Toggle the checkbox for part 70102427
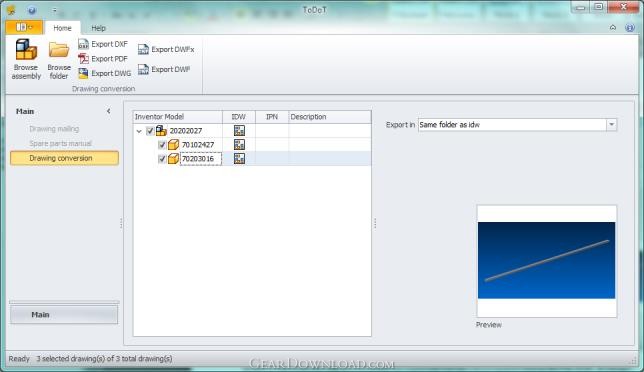The height and width of the screenshot is (372, 644). pyautogui.click(x=162, y=145)
